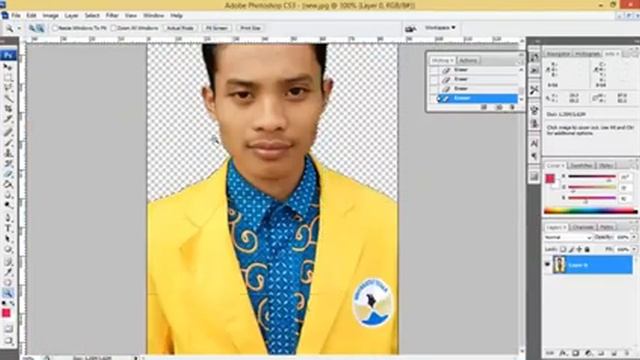Set history brush source on first Eraser state
The image size is (640, 360).
point(434,70)
